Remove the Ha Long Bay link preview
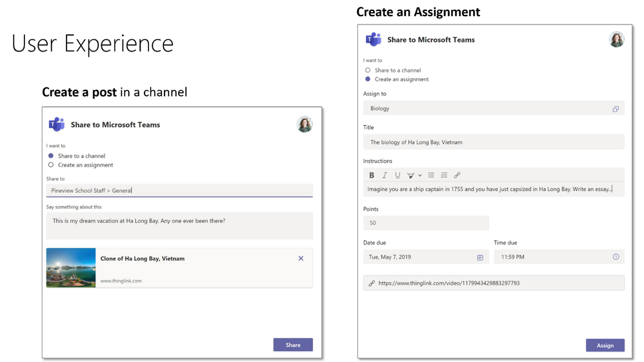 301,259
